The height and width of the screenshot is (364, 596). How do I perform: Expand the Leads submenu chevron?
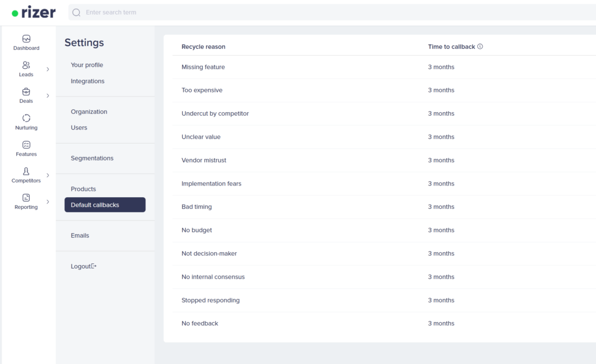click(x=48, y=69)
